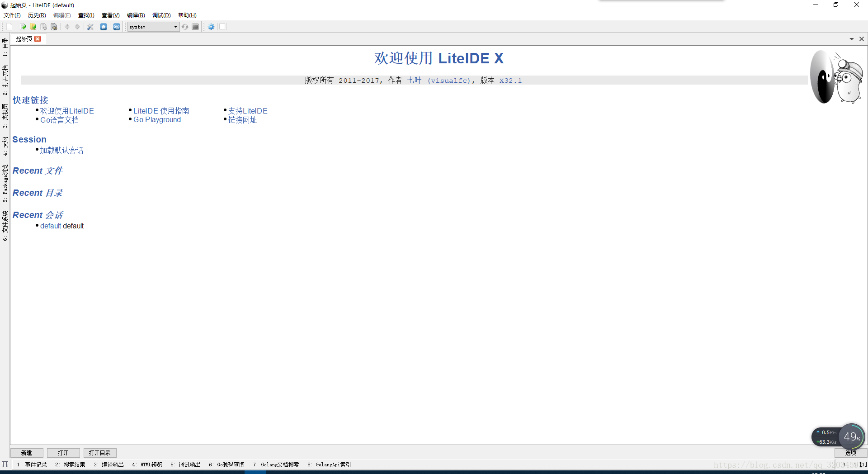Toggle the 事件记录 output panel
868x474 pixels.
tap(32, 465)
